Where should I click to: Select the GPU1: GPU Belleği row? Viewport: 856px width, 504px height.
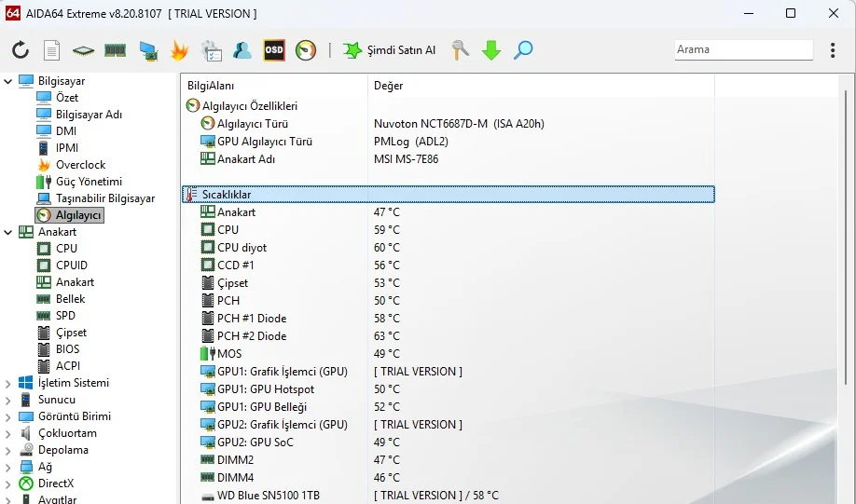pos(449,407)
